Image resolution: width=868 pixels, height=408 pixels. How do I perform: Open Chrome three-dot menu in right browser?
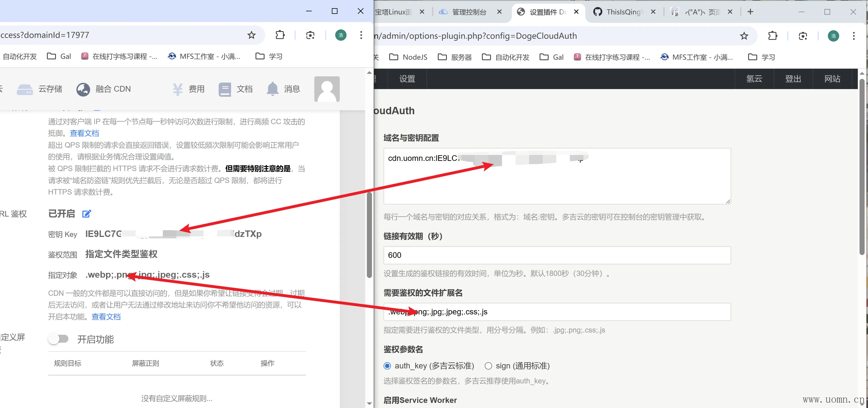tap(854, 36)
